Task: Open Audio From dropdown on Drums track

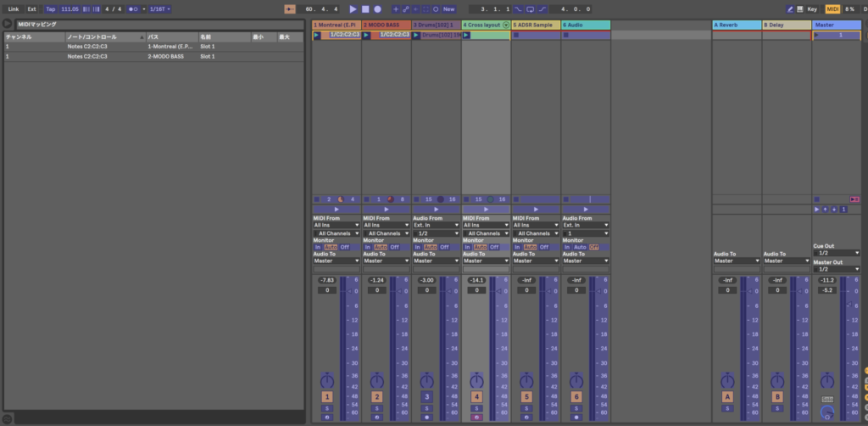Action: (x=435, y=225)
